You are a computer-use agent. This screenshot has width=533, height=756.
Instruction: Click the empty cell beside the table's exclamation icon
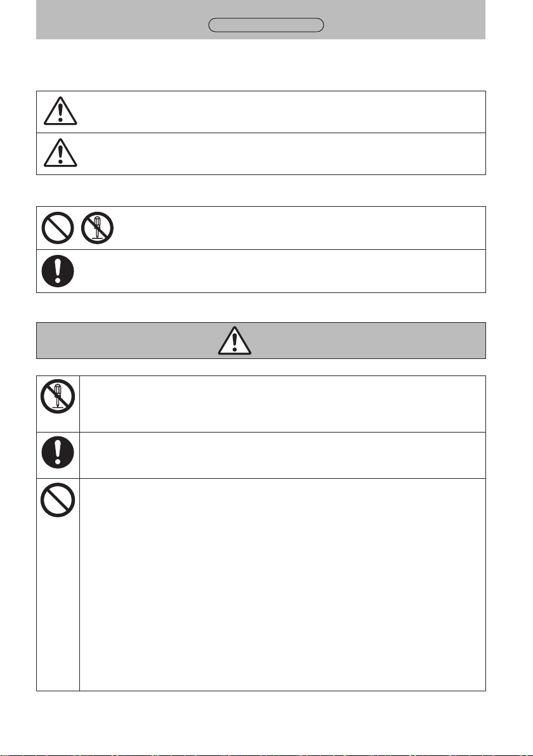[x=282, y=455]
